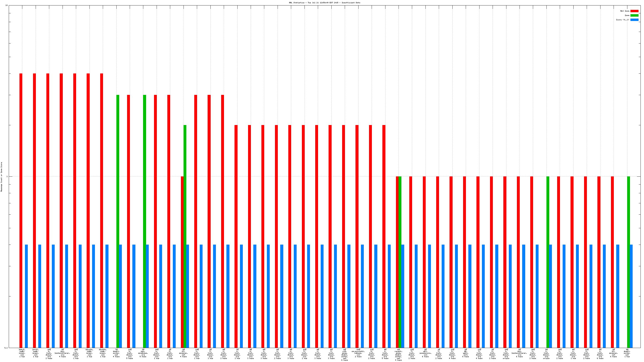644x362 pixels.
Task: Click the red bar for 364c8.iadb.isipp.com
Action: tap(21, 210)
